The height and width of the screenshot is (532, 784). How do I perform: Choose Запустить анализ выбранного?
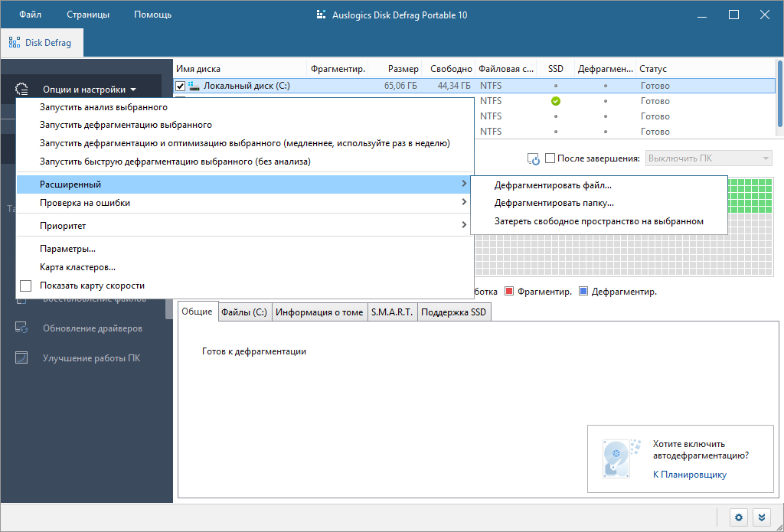245,107
